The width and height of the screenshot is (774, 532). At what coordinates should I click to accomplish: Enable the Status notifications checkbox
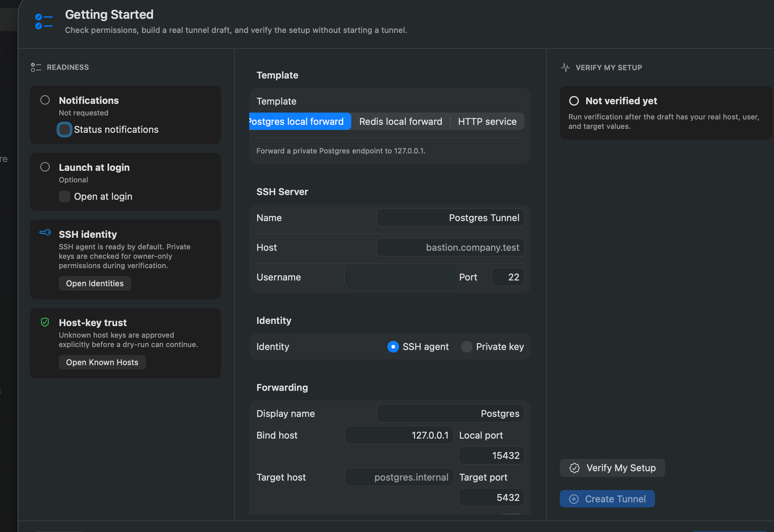[64, 130]
